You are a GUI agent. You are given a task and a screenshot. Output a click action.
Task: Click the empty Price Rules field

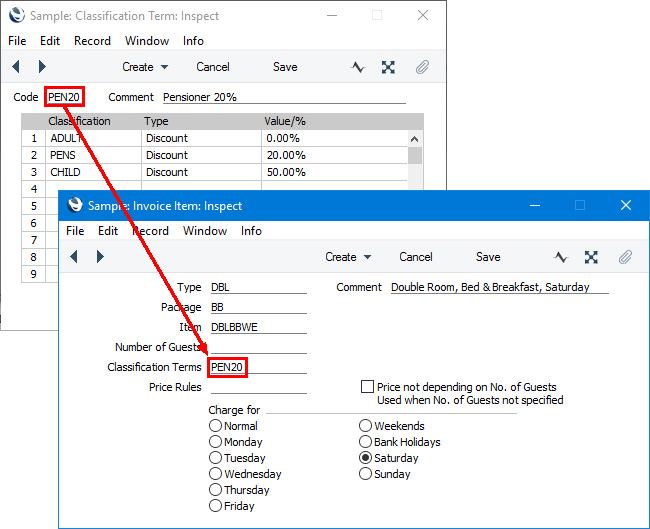click(x=258, y=387)
